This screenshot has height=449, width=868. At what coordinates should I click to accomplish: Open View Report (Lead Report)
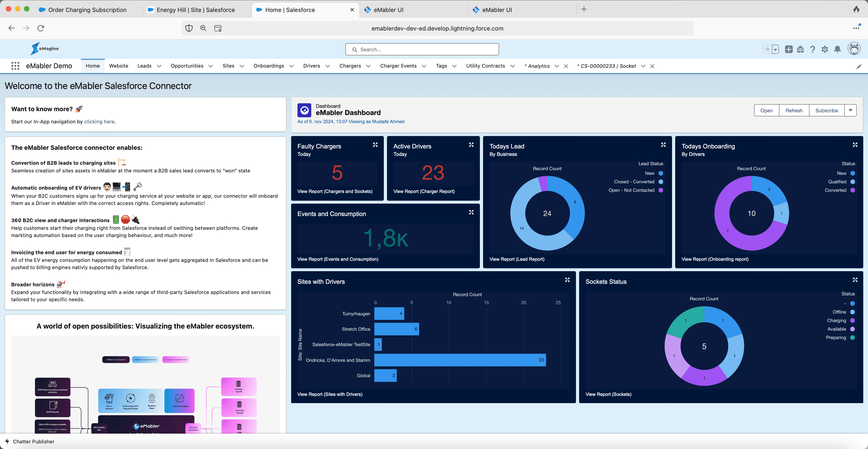[x=517, y=259]
